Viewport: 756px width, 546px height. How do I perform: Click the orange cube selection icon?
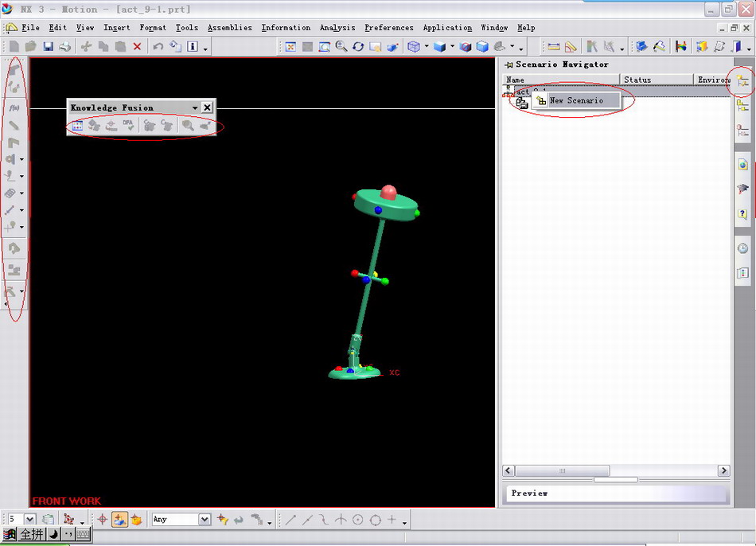(136, 520)
